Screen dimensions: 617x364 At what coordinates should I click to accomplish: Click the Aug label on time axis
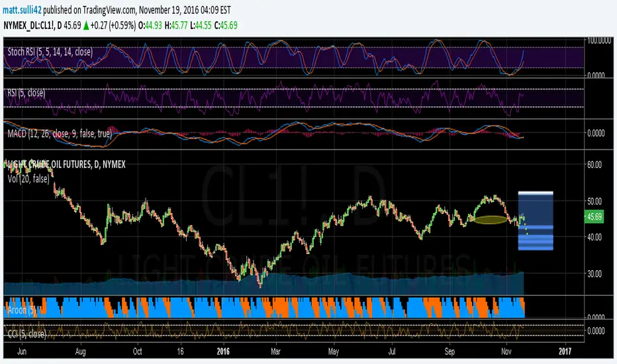click(80, 351)
